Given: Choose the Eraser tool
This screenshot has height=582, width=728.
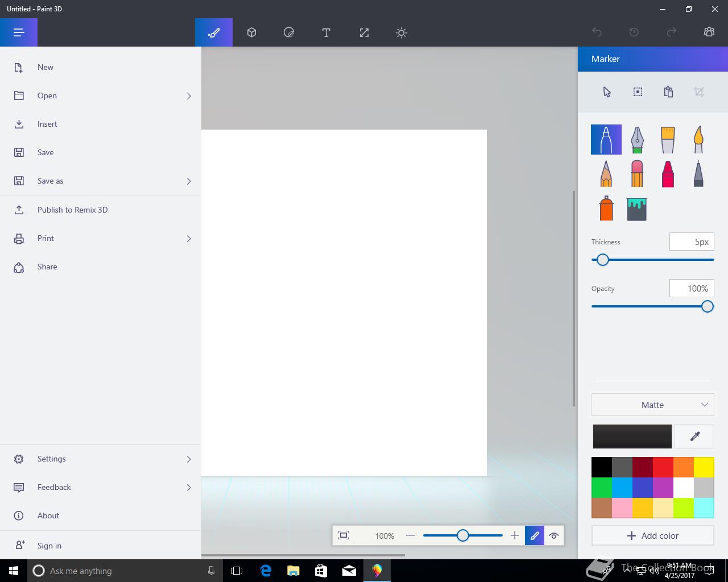Looking at the screenshot, I should point(637,174).
